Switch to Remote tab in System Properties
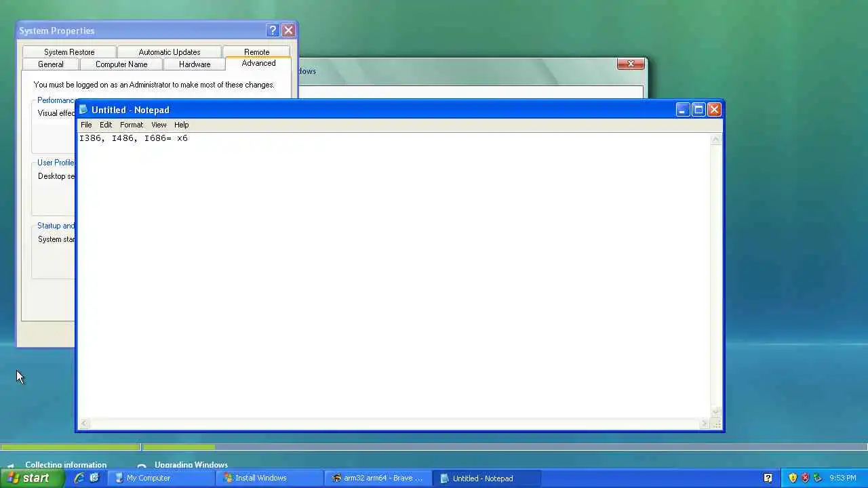 coord(257,52)
